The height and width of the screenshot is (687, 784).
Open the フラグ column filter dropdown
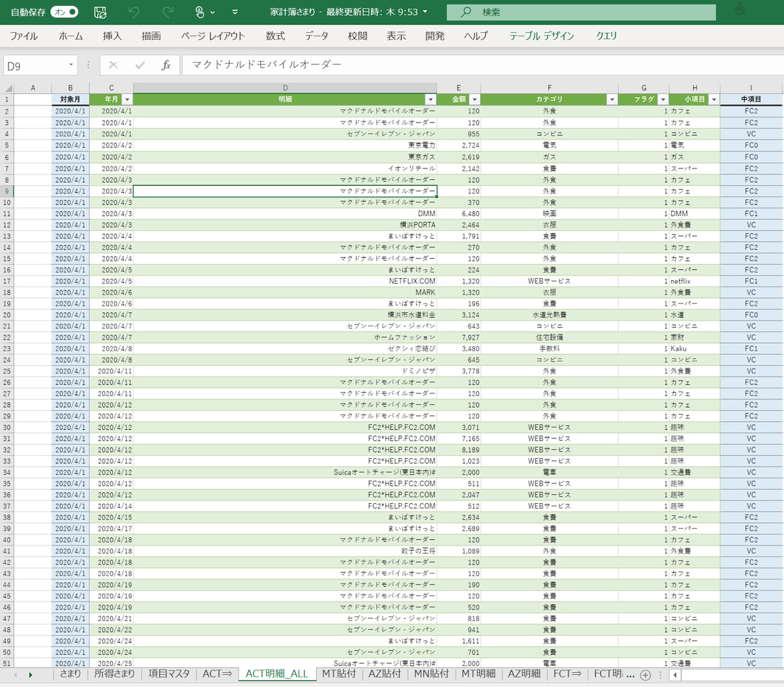coord(663,100)
